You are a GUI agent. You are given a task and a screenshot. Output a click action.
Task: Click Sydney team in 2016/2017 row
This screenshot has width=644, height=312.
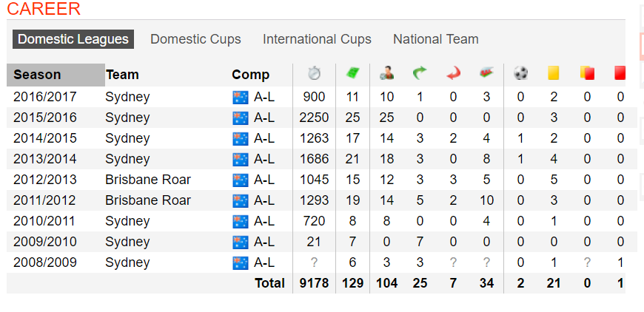(x=127, y=97)
